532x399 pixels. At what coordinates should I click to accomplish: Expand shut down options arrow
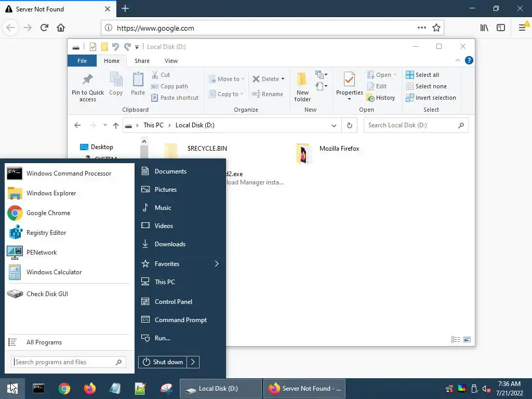193,362
